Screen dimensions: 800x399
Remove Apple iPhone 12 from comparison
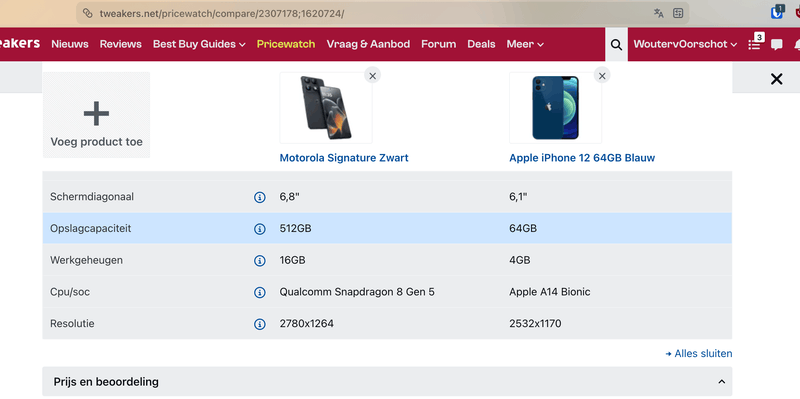click(602, 76)
